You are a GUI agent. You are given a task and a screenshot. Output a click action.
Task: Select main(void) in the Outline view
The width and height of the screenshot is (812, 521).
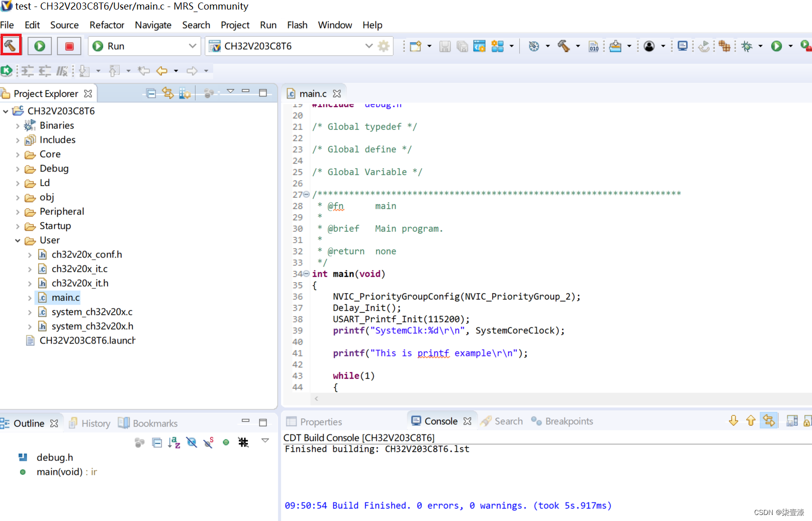pos(59,472)
